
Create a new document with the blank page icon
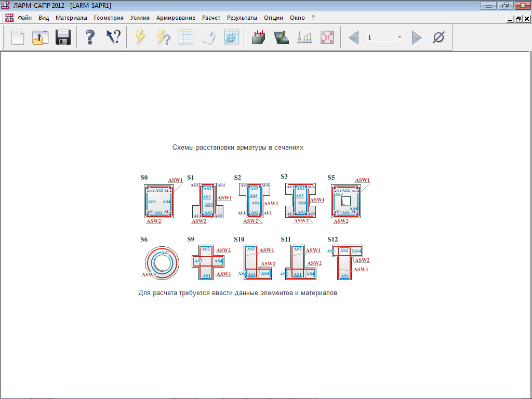(x=18, y=37)
